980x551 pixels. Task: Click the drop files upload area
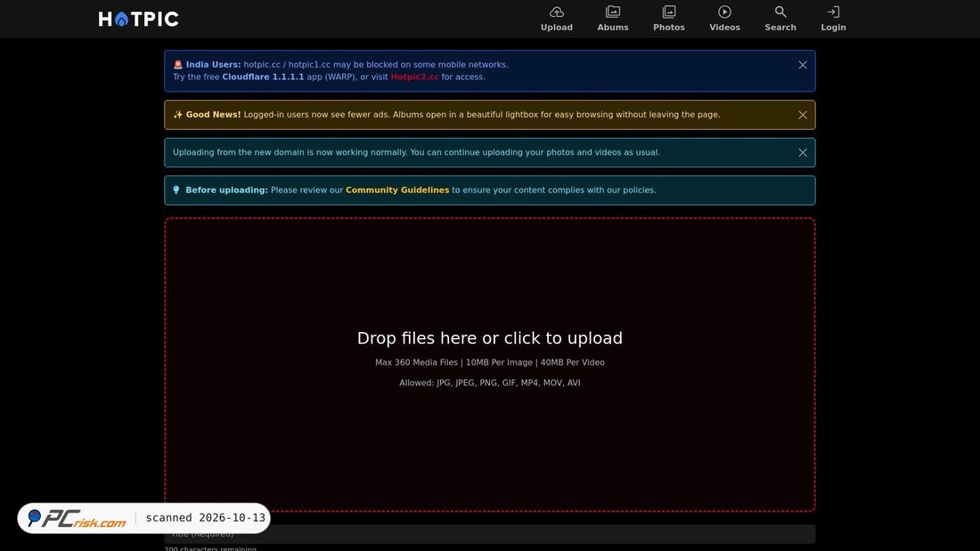point(490,365)
